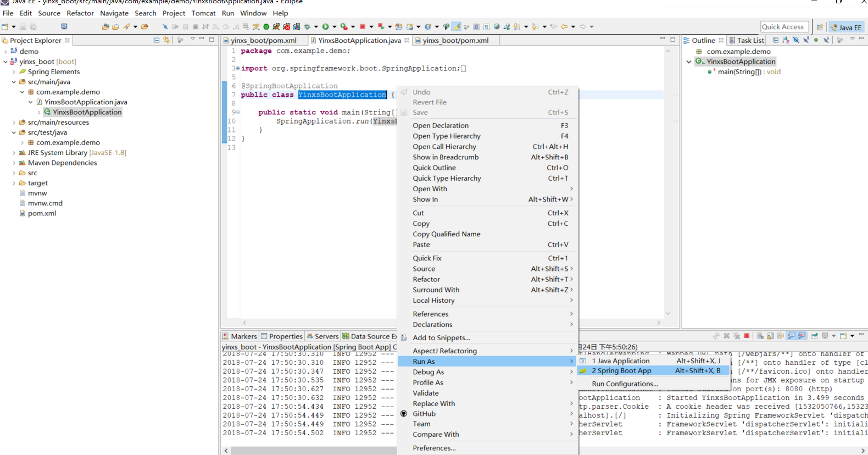Image resolution: width=868 pixels, height=455 pixels.
Task: Close the YinxsBootApplication.java editor tab
Action: point(407,40)
